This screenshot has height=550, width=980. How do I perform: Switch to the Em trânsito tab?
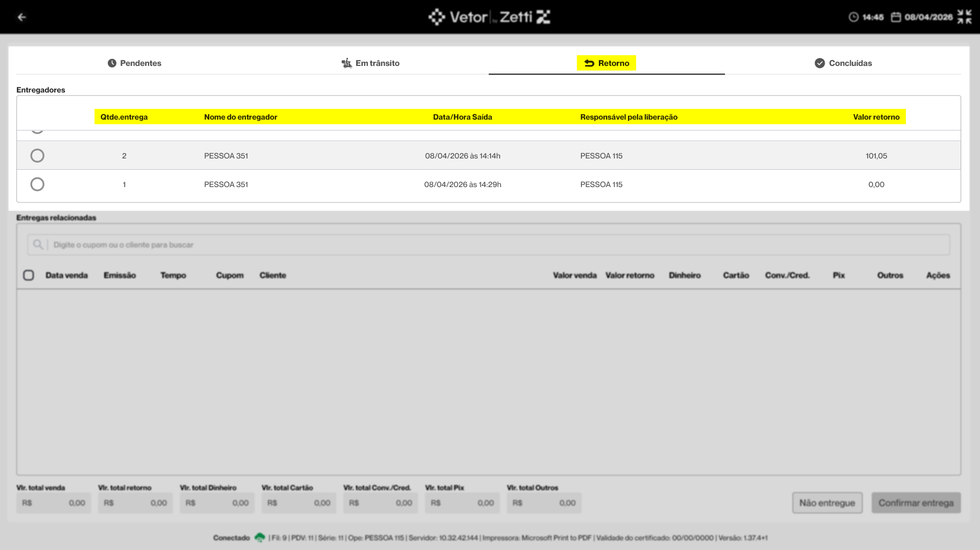370,63
